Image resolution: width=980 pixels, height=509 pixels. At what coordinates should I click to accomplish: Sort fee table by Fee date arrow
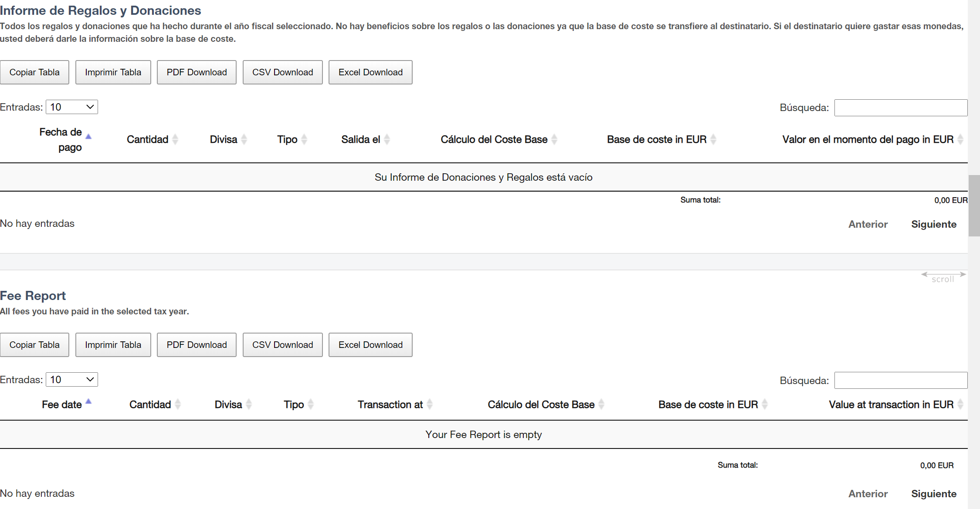[x=88, y=402]
